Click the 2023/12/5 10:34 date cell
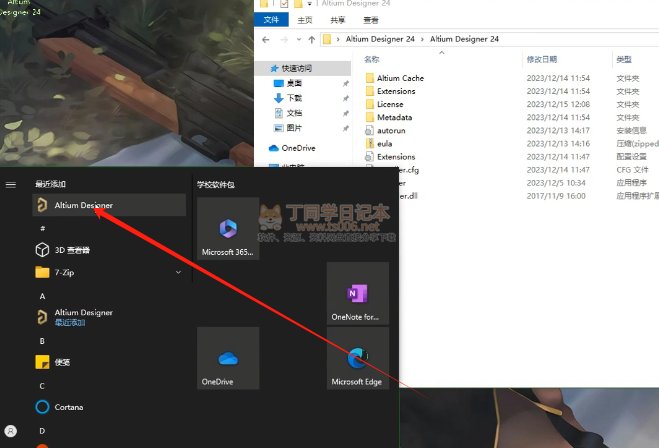 click(x=556, y=183)
